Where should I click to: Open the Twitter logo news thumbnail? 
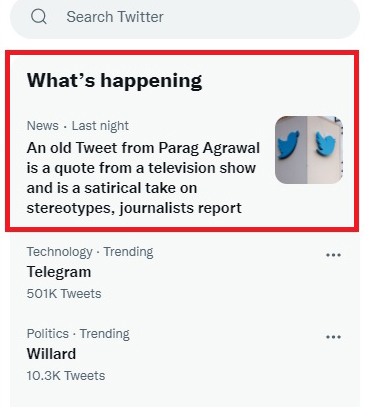309,150
